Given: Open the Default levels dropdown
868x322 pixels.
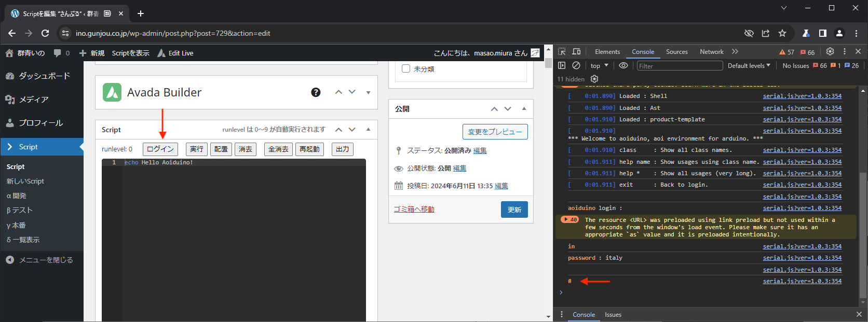Looking at the screenshot, I should 749,66.
